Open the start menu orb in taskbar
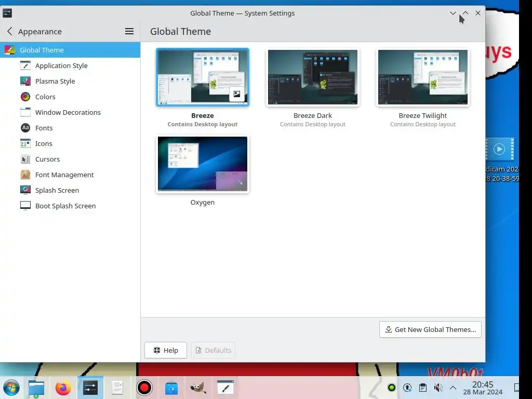The height and width of the screenshot is (399, 532). 11,388
